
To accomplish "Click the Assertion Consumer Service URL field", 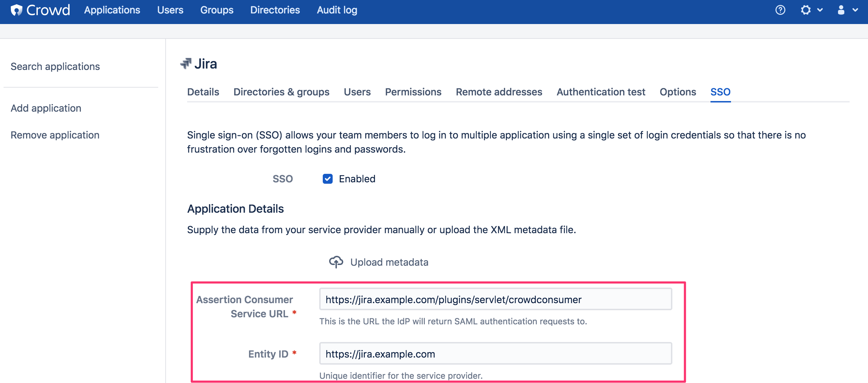I will point(495,300).
